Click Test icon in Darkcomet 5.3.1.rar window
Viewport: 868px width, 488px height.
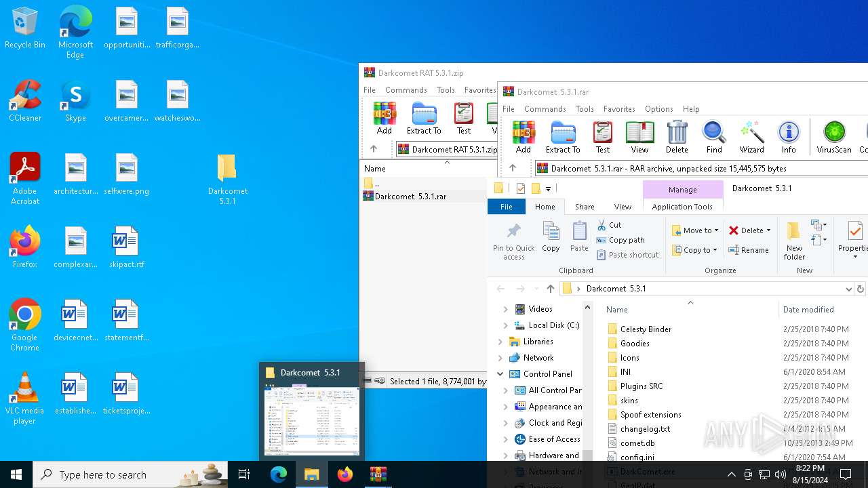click(602, 137)
